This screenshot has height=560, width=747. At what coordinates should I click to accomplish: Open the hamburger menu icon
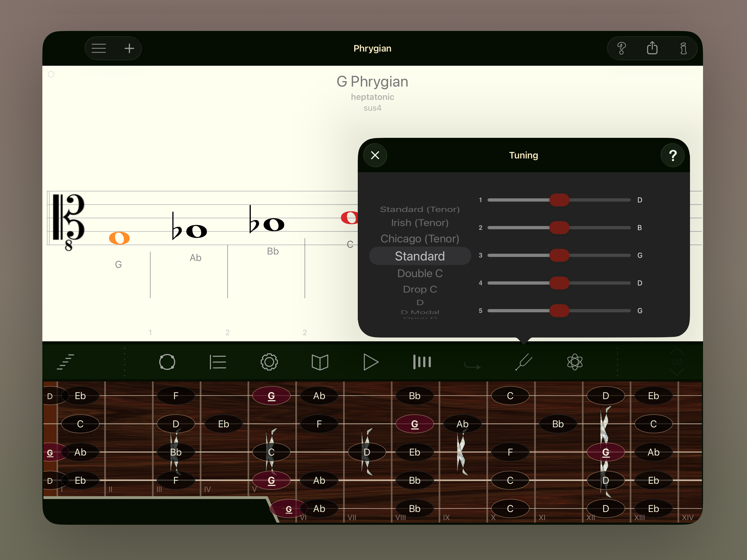(99, 48)
